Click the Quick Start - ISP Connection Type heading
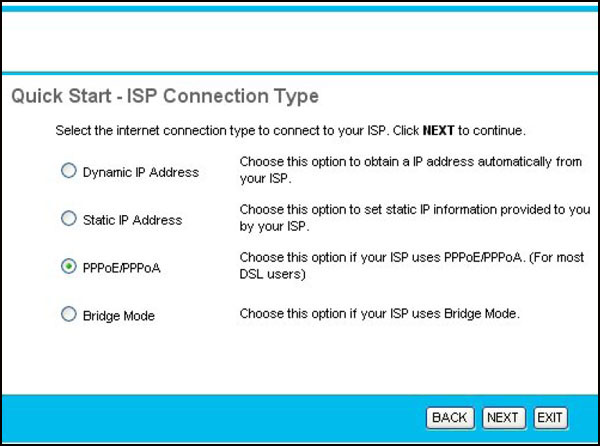600x446 pixels. pos(164,97)
